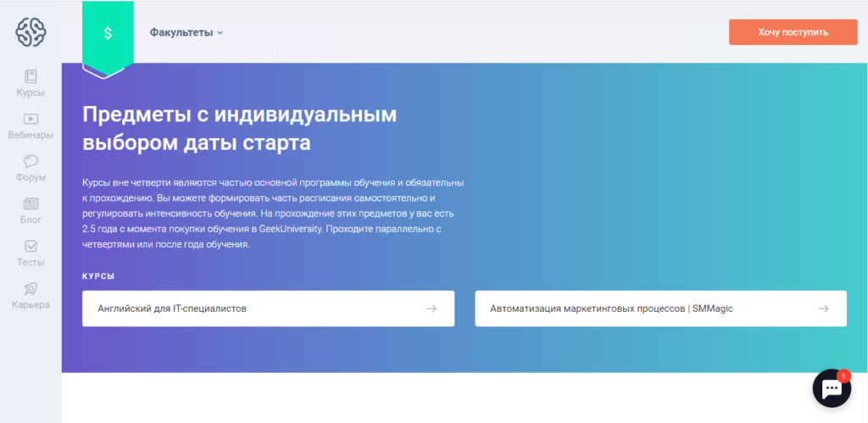
Task: Open the Blog newspaper icon
Action: coord(31,203)
